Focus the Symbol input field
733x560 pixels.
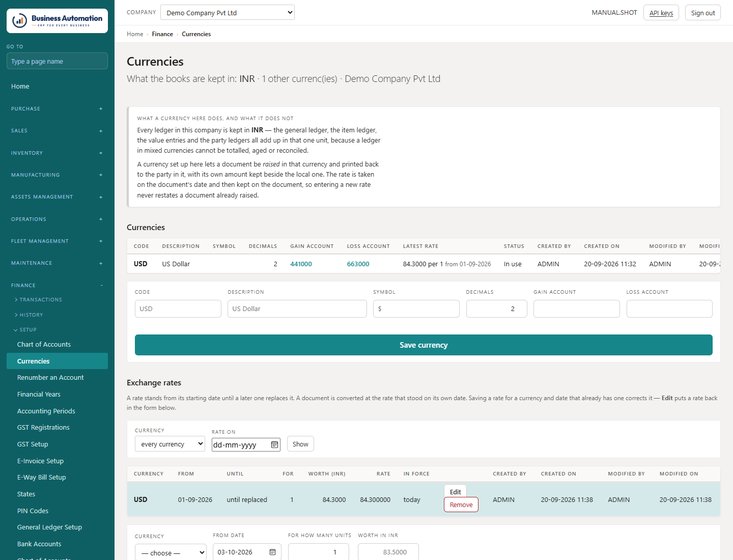coord(416,309)
